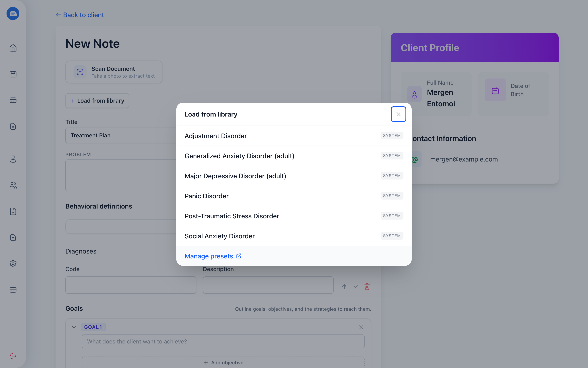The image size is (588, 368).
Task: Select Major Depressive Disorder (adult) preset
Action: pos(294,176)
